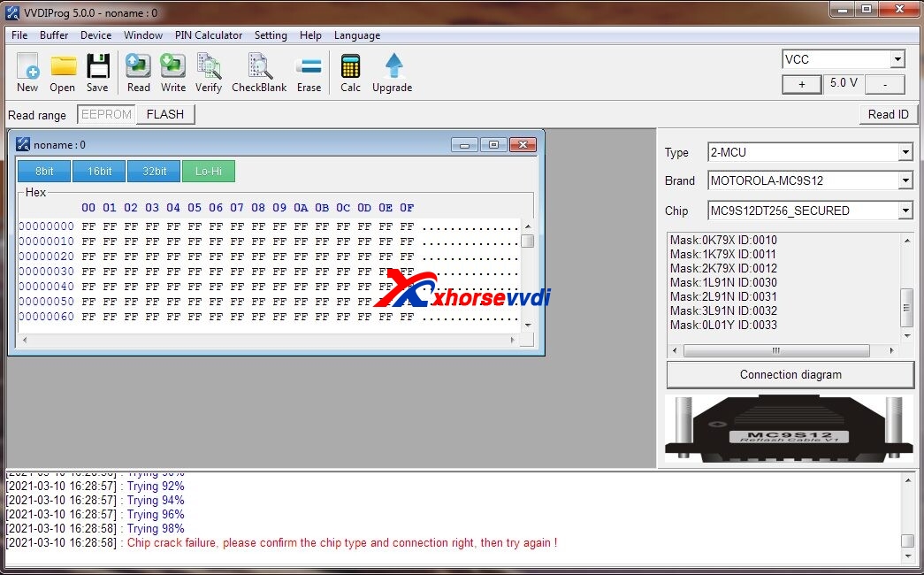Click the Save floppy disk icon
The height and width of the screenshot is (575, 924).
[97, 72]
